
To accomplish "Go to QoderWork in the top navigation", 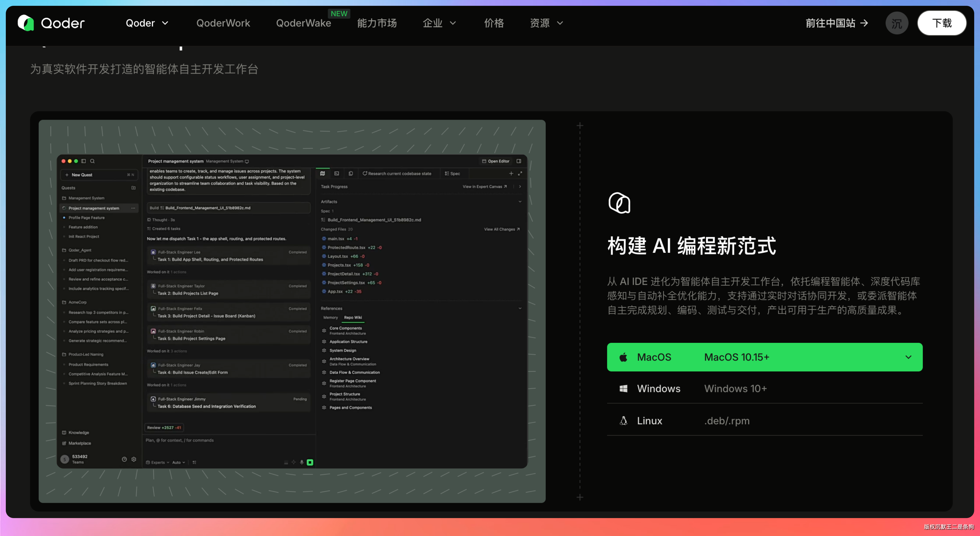I will coord(223,23).
